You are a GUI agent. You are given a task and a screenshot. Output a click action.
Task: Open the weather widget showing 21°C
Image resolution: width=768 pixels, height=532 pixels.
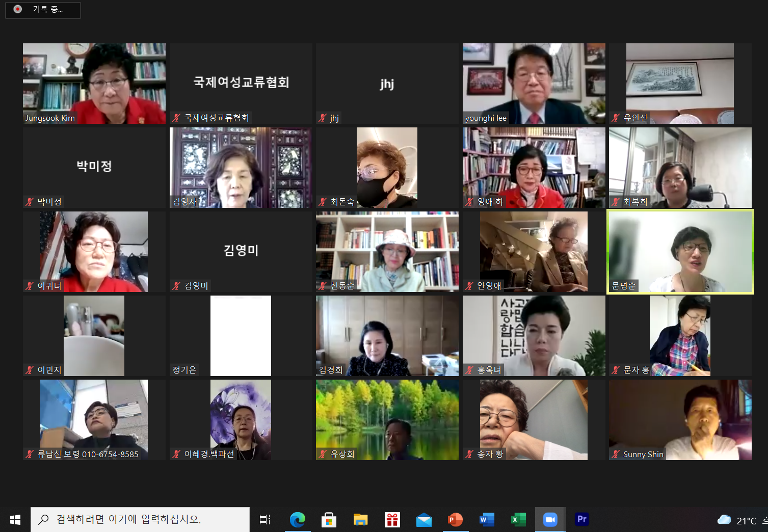[737, 520]
